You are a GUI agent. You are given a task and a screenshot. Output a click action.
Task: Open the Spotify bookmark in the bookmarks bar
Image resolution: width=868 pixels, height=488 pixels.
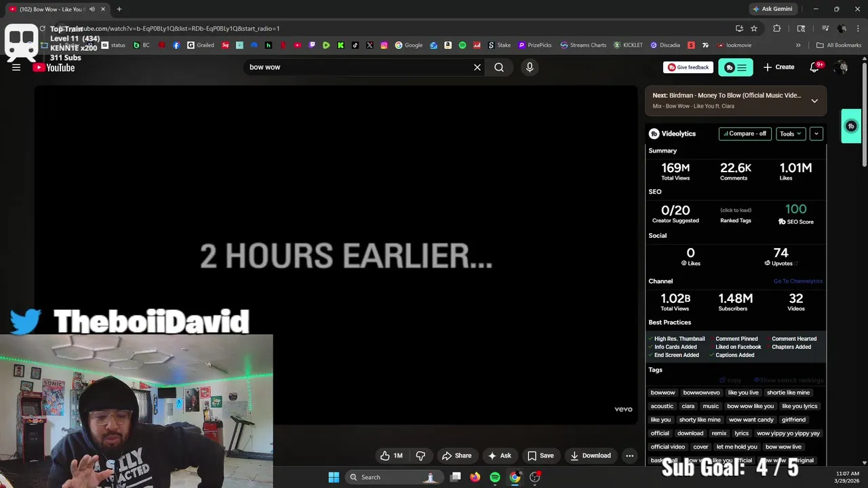click(x=462, y=45)
